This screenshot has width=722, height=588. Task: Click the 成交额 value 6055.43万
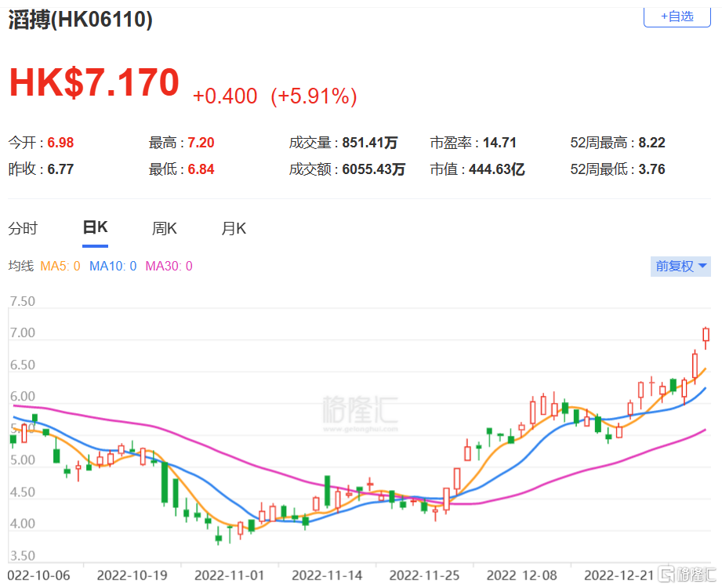point(373,169)
